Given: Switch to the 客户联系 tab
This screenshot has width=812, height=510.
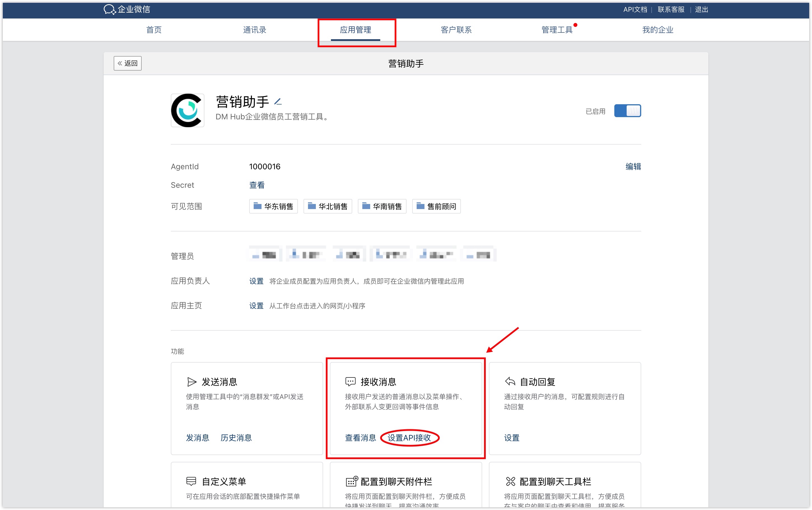Looking at the screenshot, I should 456,30.
